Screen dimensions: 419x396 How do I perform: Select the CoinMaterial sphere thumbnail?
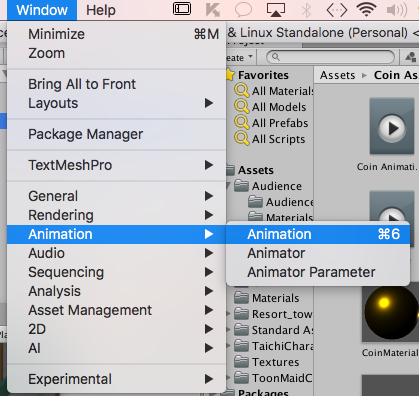click(391, 313)
